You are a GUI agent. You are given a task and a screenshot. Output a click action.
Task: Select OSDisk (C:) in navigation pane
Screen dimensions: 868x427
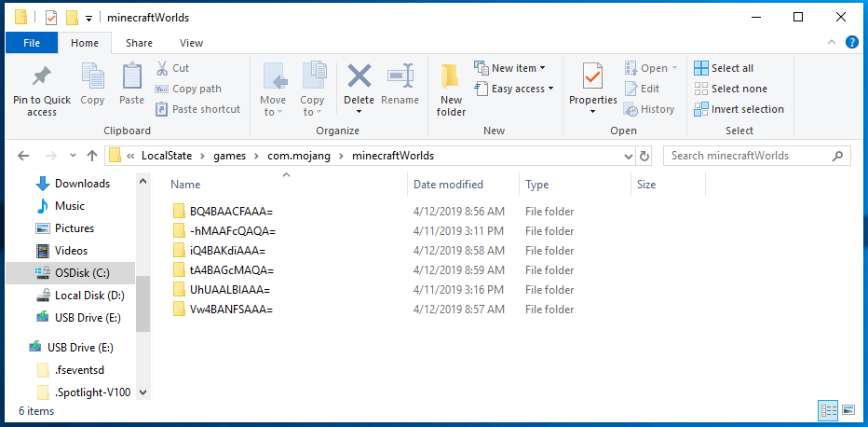click(70, 273)
